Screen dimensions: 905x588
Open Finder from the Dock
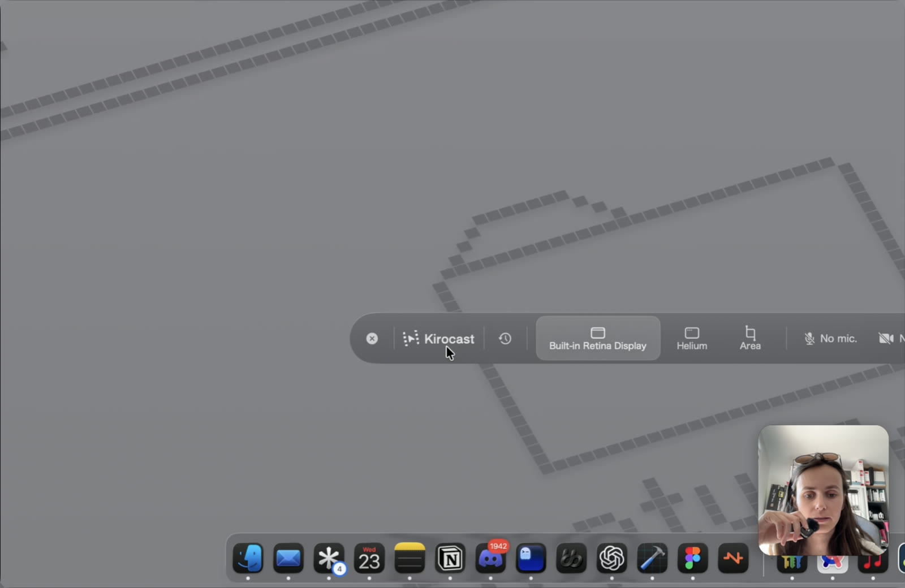[248, 558]
